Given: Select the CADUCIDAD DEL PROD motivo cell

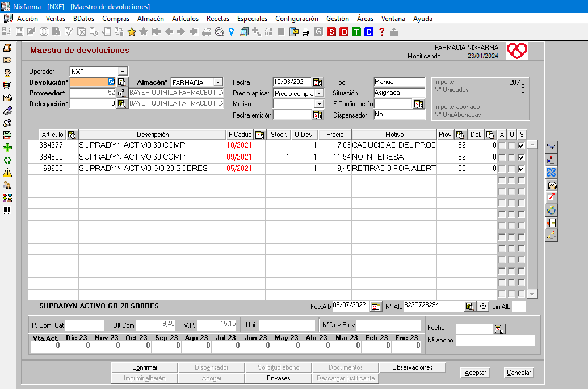Looking at the screenshot, I should click(x=394, y=145).
